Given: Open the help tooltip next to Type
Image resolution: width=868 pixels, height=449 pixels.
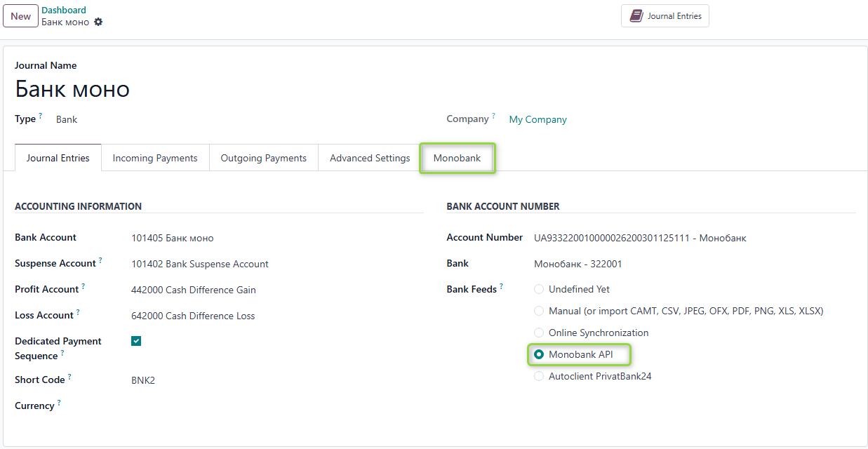Looking at the screenshot, I should 41,115.
